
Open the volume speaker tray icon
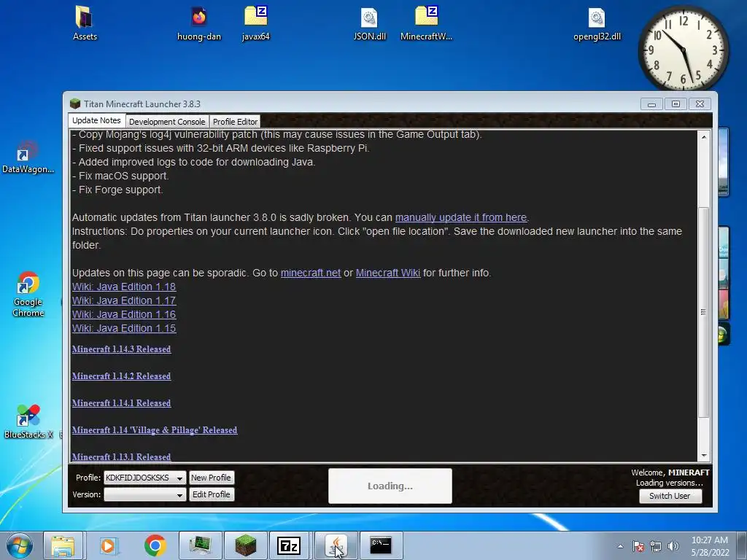tap(673, 546)
